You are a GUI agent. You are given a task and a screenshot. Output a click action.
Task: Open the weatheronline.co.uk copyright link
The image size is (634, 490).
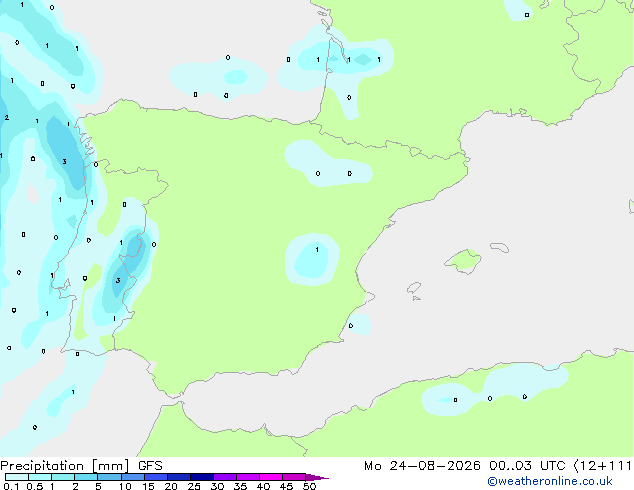pos(549,481)
